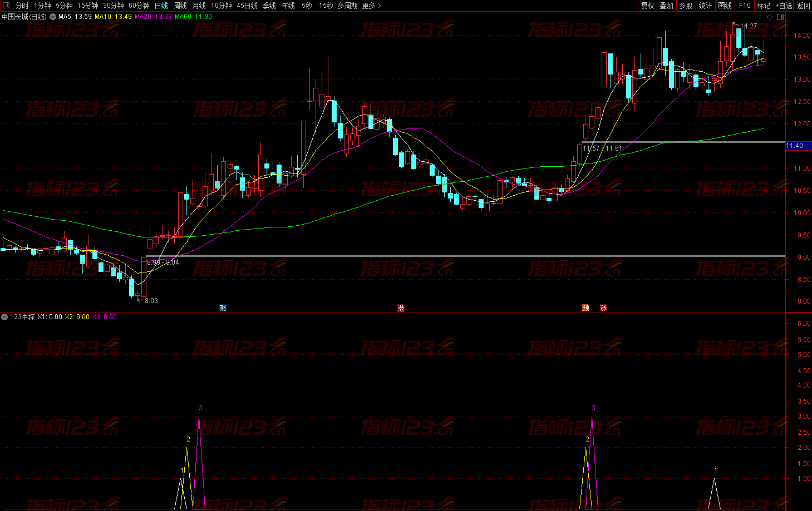Open the 统计 statistics tool
The width and height of the screenshot is (812, 511).
705,6
